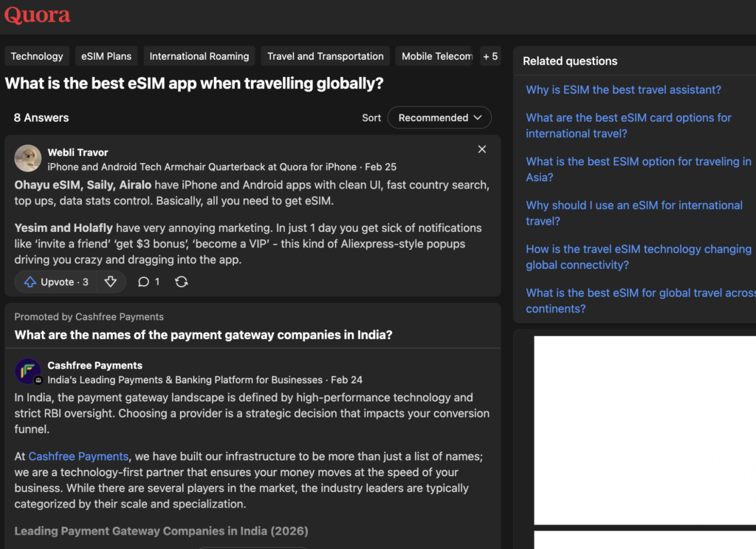Click Cashfree's credential line dated Feb 24

pos(205,380)
